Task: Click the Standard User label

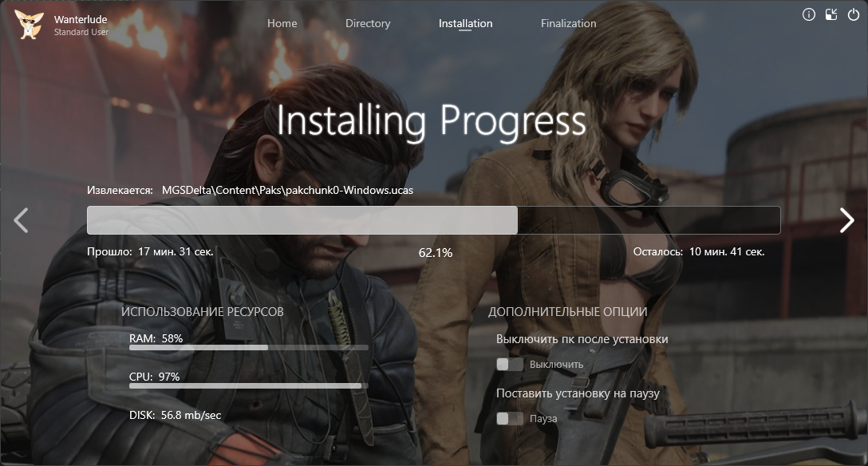Action: [81, 32]
